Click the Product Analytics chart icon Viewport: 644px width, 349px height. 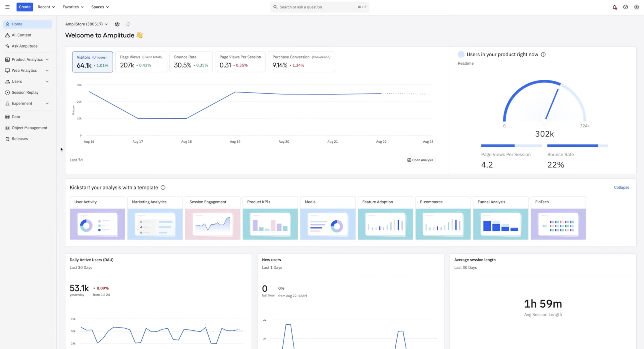[x=8, y=60]
